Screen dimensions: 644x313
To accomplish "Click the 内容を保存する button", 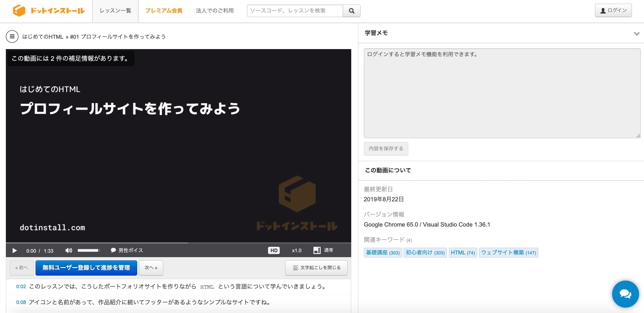I will click(x=386, y=148).
